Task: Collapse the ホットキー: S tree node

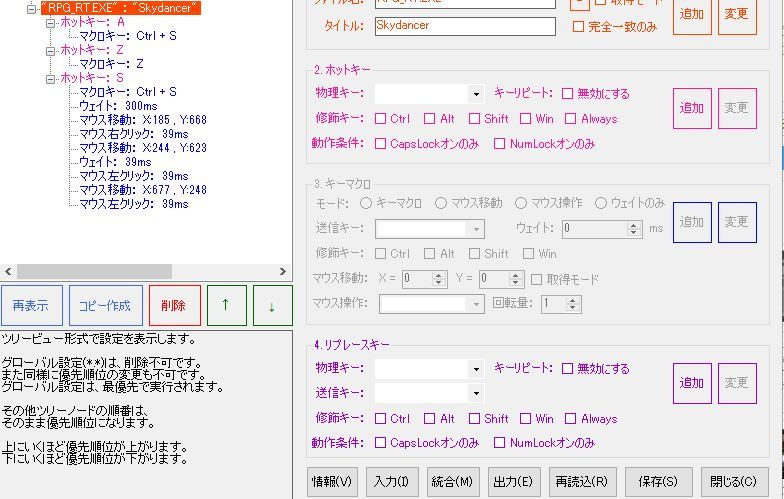Action: [50, 78]
